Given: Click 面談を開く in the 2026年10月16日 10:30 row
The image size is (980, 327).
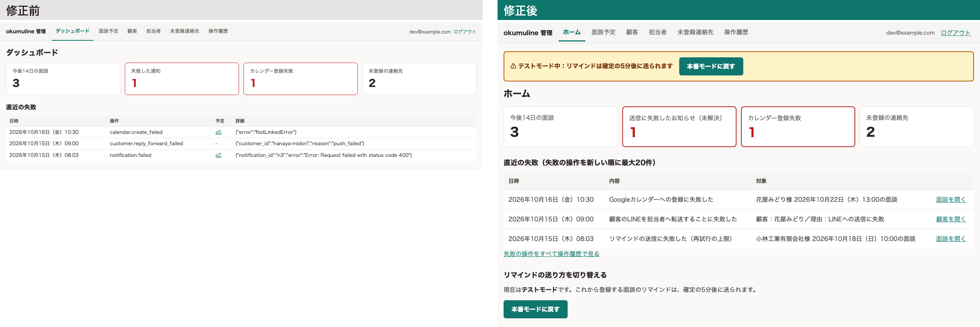Looking at the screenshot, I should point(951,200).
